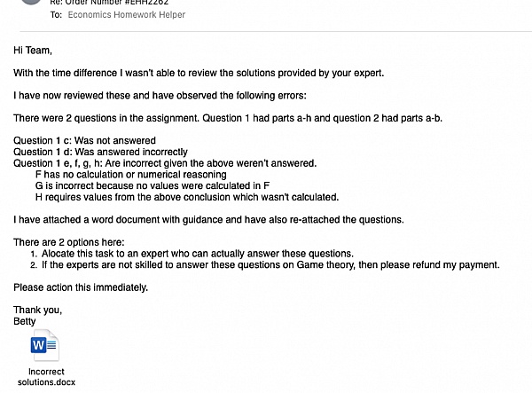The image size is (532, 393).
Task: Click the 'F has no calculation' indented line
Action: (x=130, y=175)
